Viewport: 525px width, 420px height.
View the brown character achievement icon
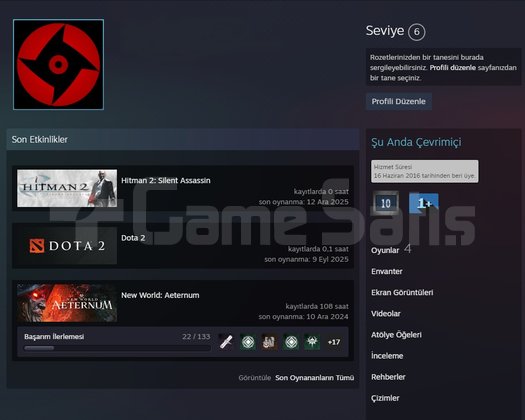coord(269,342)
